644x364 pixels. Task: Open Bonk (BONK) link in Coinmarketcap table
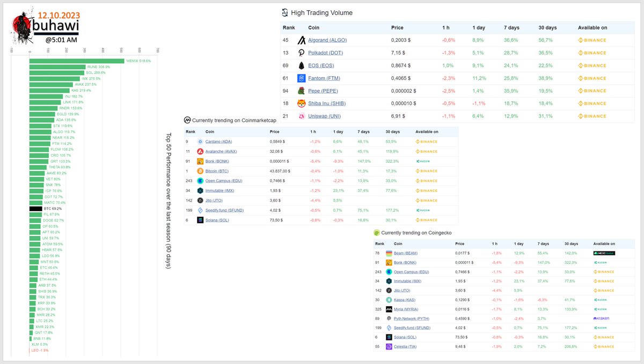(x=217, y=161)
